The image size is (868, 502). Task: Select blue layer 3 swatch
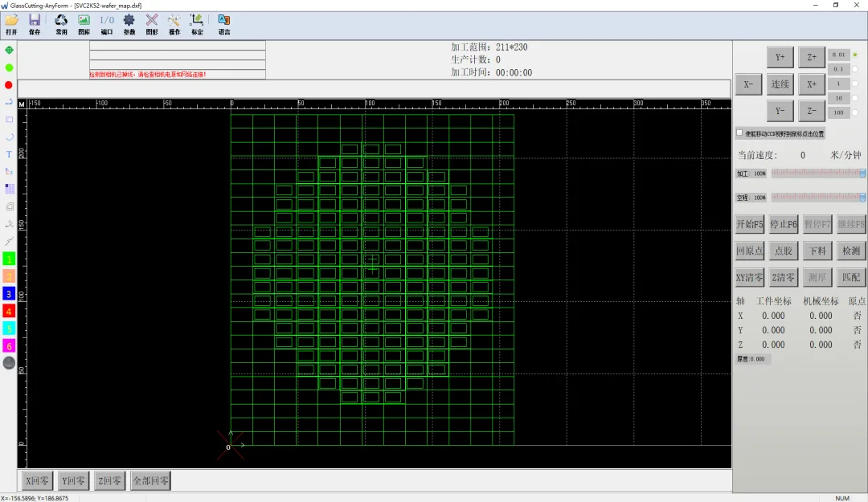(x=9, y=294)
